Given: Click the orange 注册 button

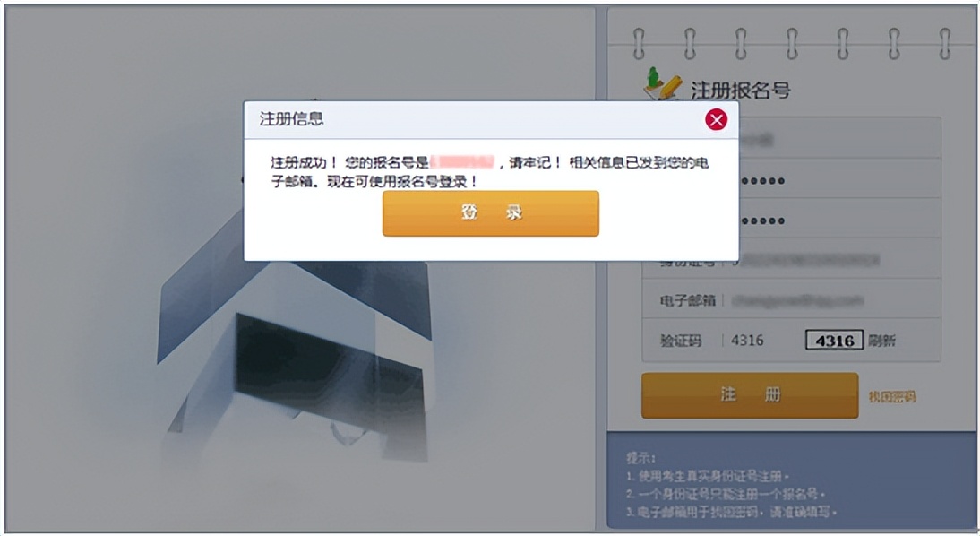Looking at the screenshot, I should tap(750, 395).
